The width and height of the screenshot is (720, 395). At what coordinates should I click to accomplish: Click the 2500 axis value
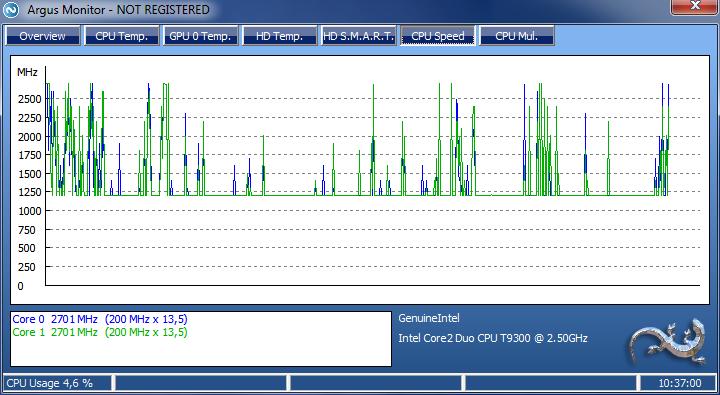point(29,99)
